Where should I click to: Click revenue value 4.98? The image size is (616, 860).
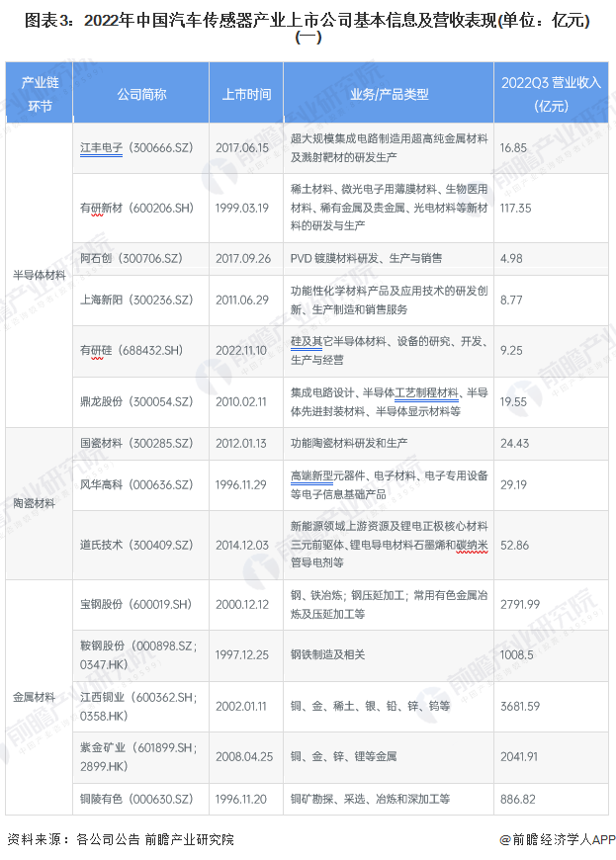point(511,258)
